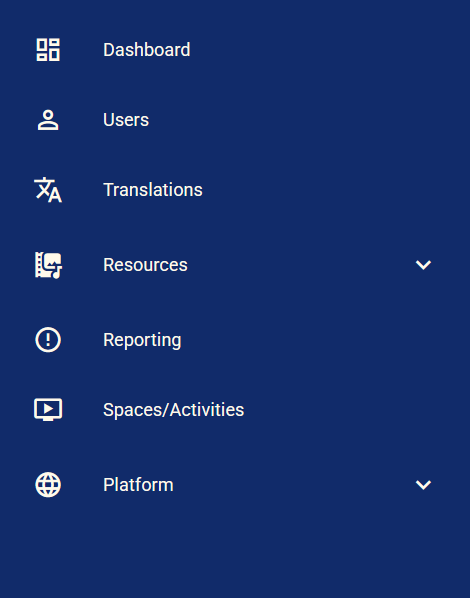This screenshot has height=598, width=470.
Task: Click the Platform globe icon
Action: [x=48, y=485]
